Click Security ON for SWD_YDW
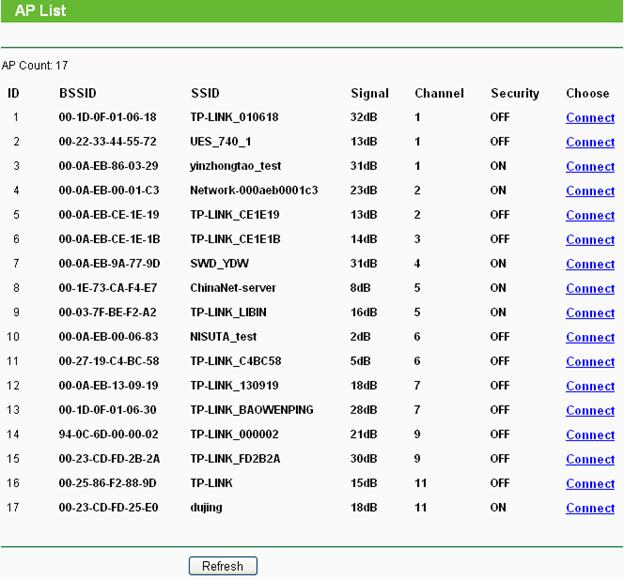Viewport: 624px width, 579px height. [x=498, y=263]
